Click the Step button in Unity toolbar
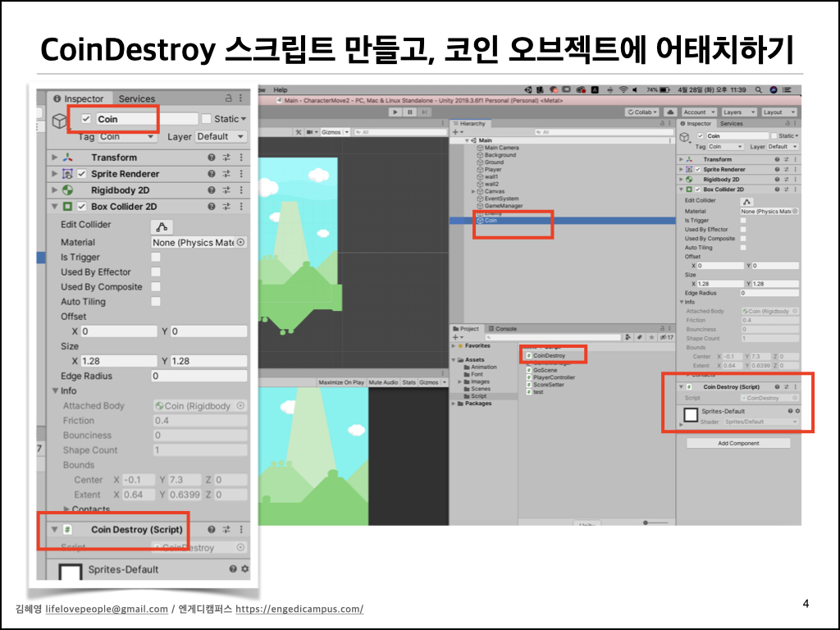 pos(424,112)
